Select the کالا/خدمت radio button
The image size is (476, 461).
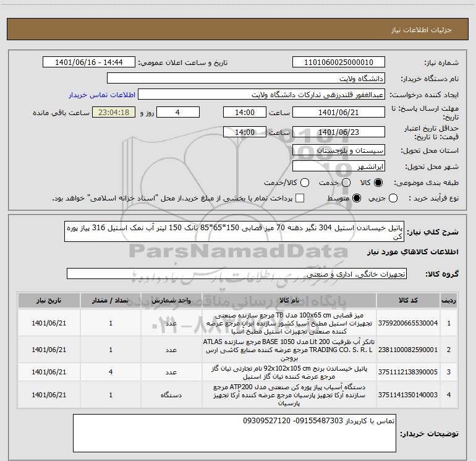[305, 183]
